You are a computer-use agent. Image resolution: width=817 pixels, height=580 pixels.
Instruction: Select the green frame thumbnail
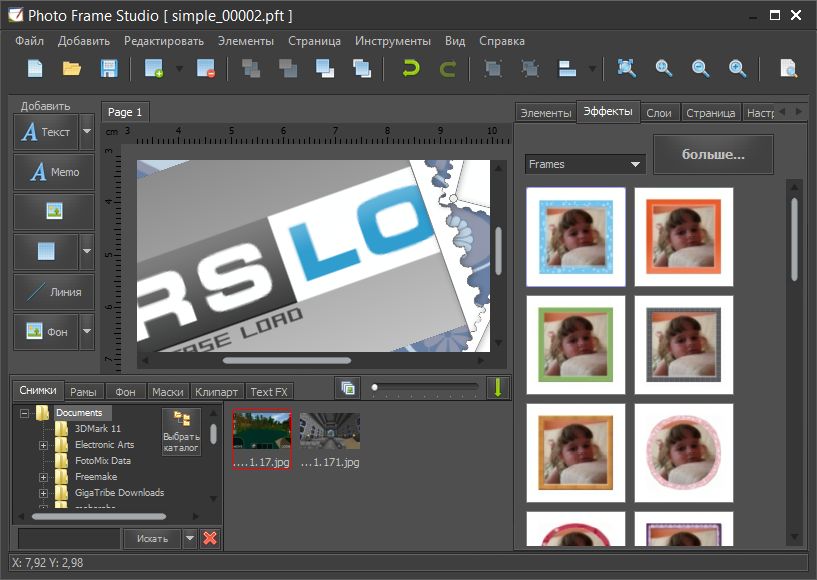click(576, 345)
